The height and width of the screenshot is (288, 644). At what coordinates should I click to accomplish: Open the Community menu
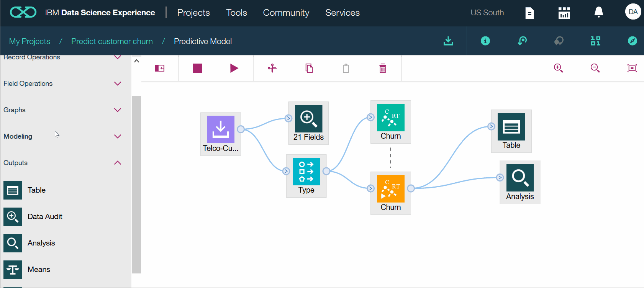click(x=286, y=13)
